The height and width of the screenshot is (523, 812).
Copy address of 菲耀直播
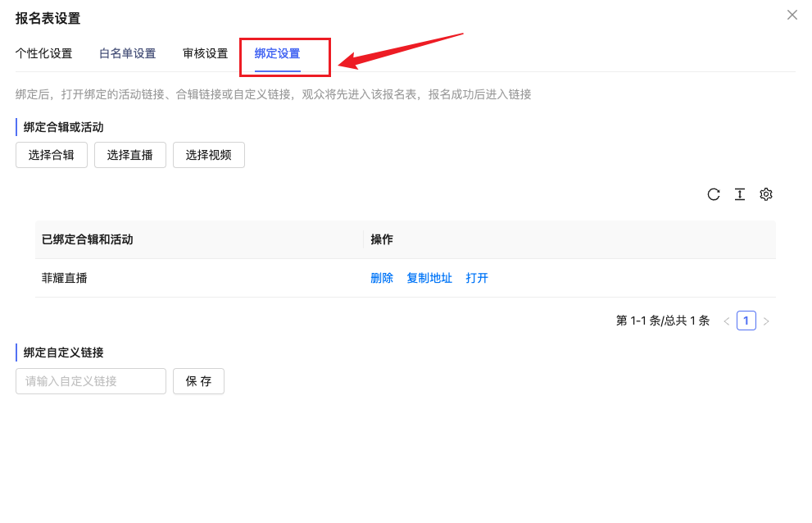pyautogui.click(x=429, y=278)
